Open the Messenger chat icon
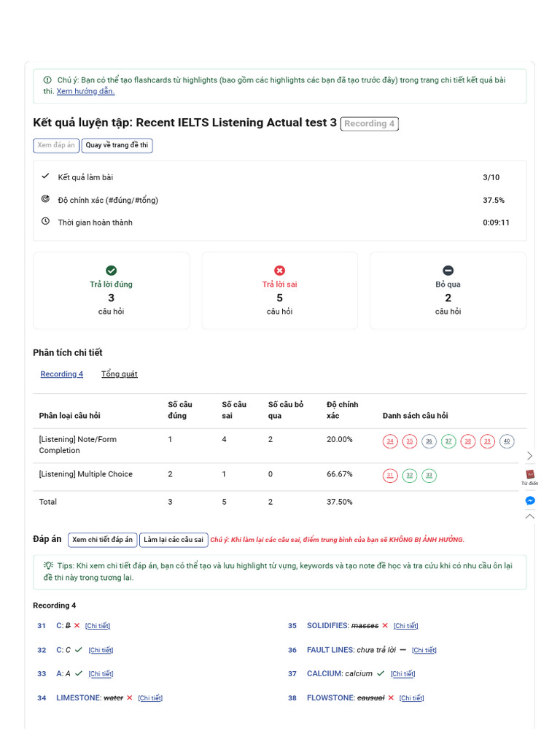The height and width of the screenshot is (747, 560). (x=530, y=500)
